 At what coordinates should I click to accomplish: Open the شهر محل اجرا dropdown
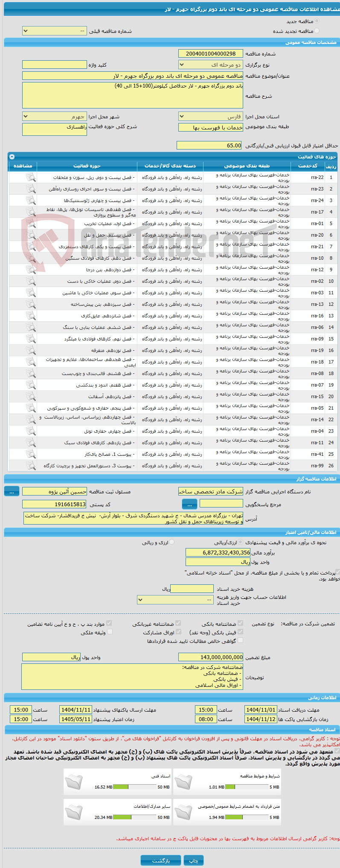[54, 117]
